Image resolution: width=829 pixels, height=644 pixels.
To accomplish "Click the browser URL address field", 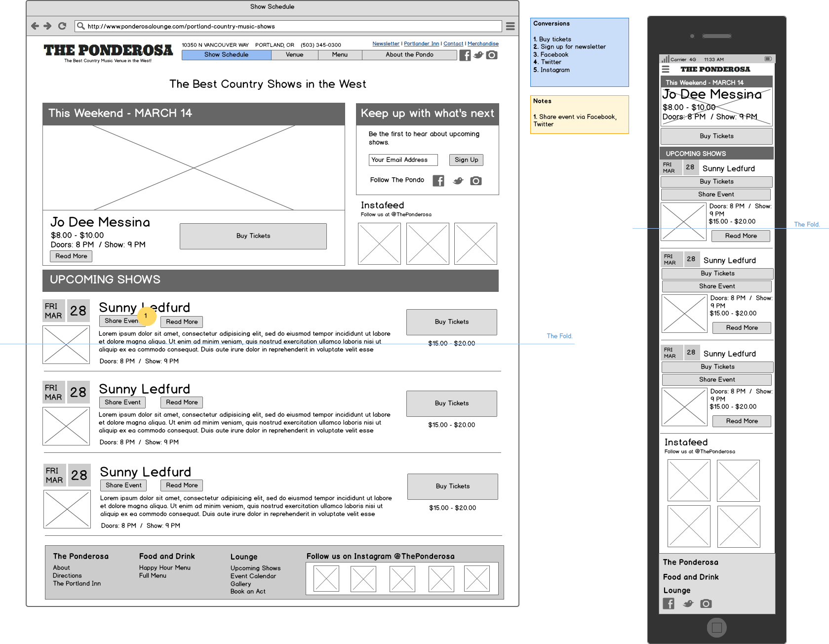I will point(289,26).
